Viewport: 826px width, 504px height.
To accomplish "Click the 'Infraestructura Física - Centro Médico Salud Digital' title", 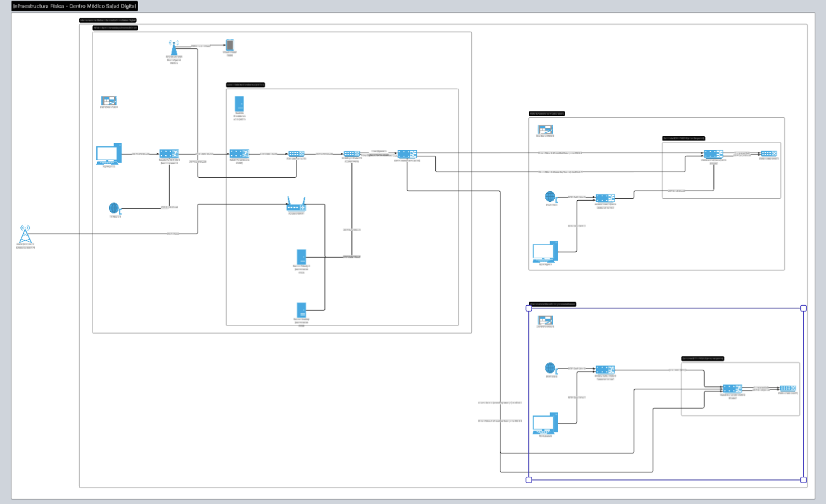I will (x=75, y=6).
